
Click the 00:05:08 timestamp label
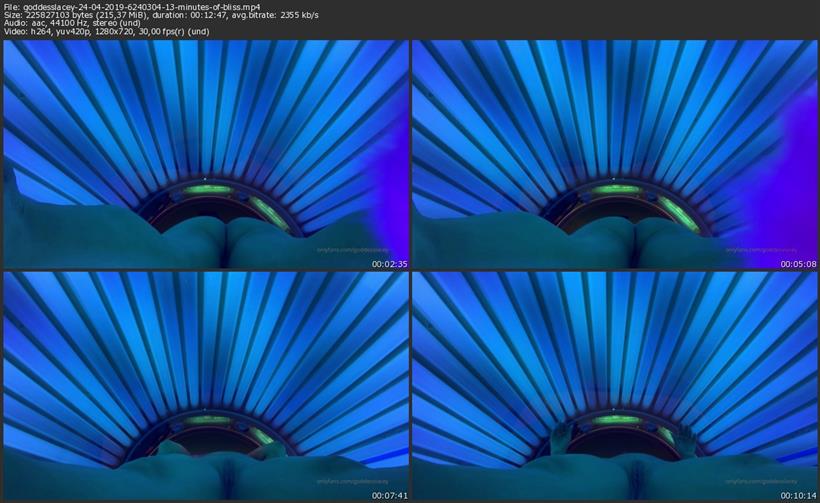(x=796, y=264)
